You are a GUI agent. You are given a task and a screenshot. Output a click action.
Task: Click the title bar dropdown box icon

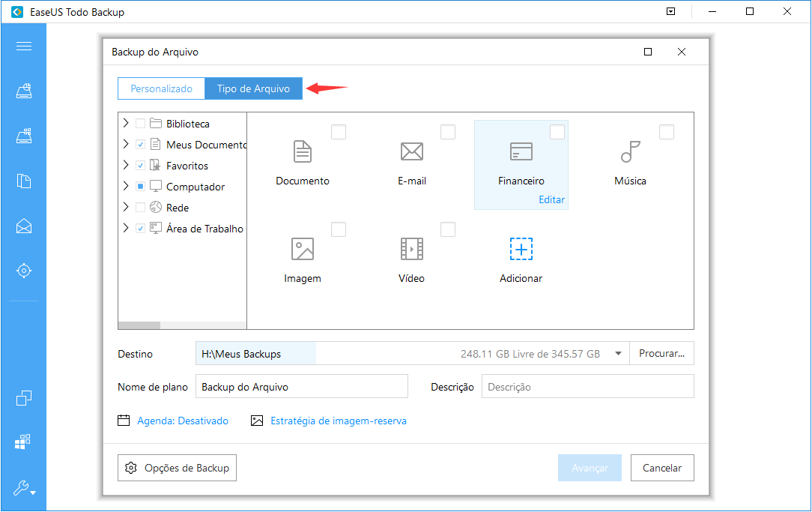[x=670, y=11]
